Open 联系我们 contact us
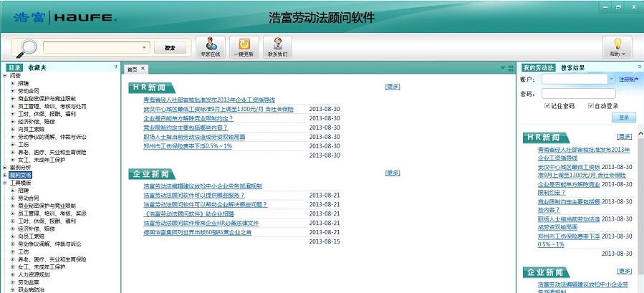 pyautogui.click(x=278, y=47)
